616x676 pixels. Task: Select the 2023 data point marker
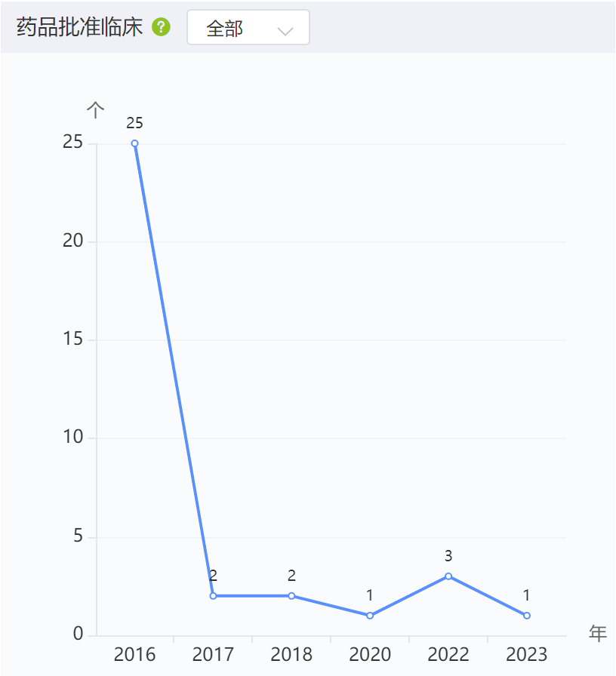[527, 616]
